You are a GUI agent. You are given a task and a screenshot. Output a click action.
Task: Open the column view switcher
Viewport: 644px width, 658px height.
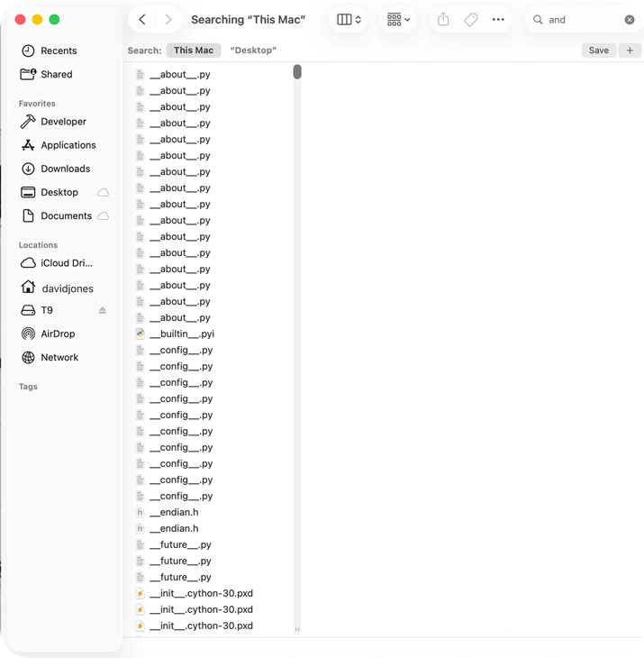pyautogui.click(x=349, y=19)
